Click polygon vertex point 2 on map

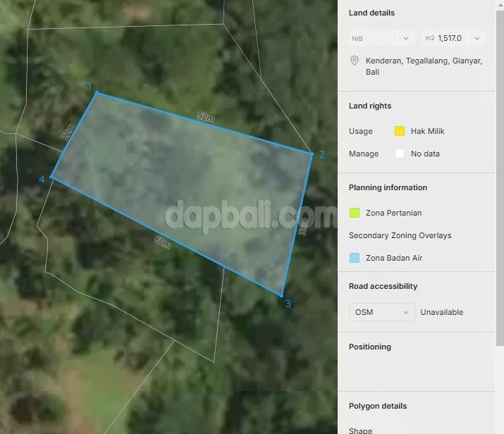(312, 153)
